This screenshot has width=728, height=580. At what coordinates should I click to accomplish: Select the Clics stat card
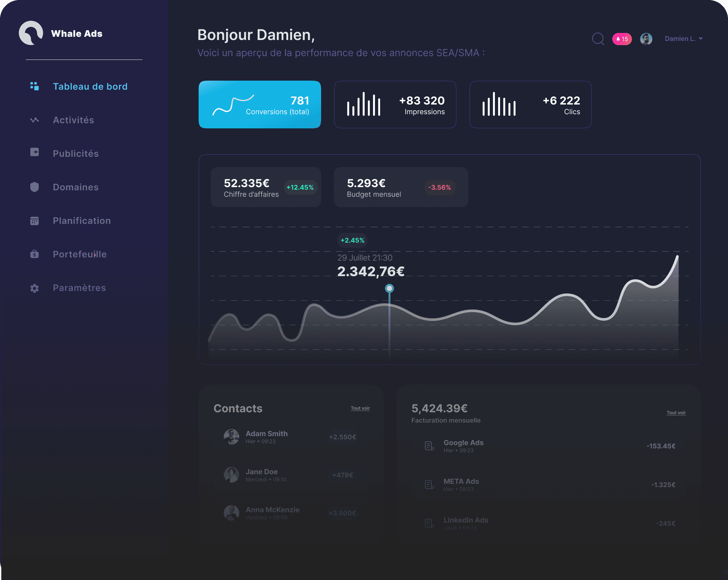click(530, 105)
